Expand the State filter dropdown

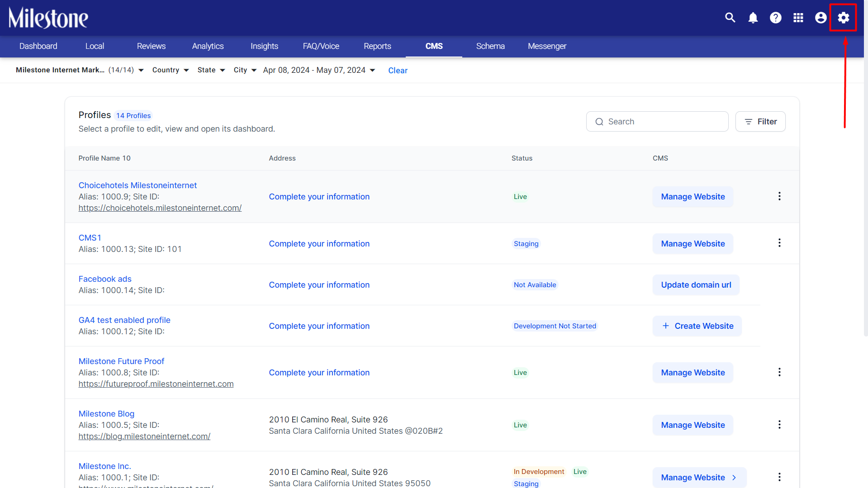pos(211,70)
